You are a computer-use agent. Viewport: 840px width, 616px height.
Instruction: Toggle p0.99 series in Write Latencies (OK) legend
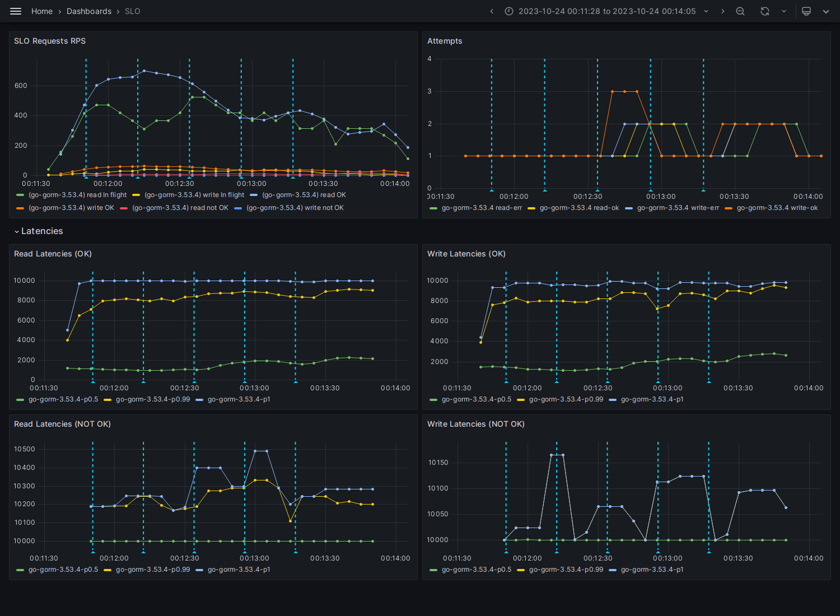coord(566,399)
